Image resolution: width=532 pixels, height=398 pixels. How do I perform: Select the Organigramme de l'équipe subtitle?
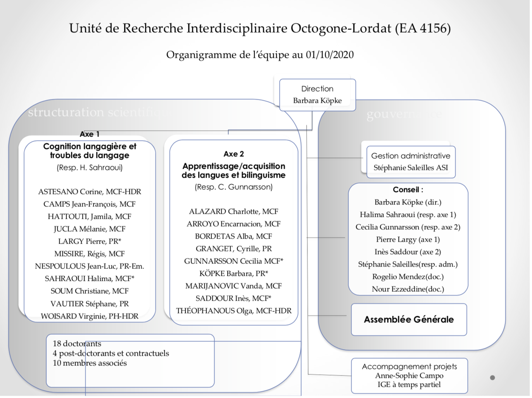[260, 55]
